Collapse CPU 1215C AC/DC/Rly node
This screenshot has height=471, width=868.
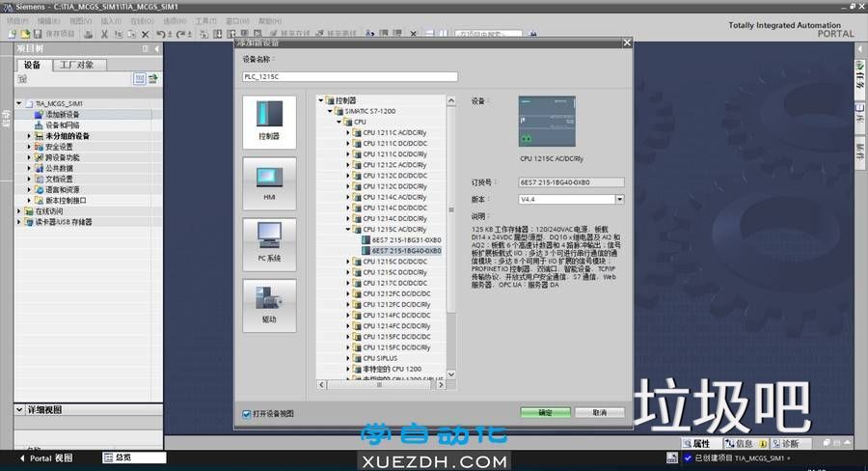coord(348,229)
